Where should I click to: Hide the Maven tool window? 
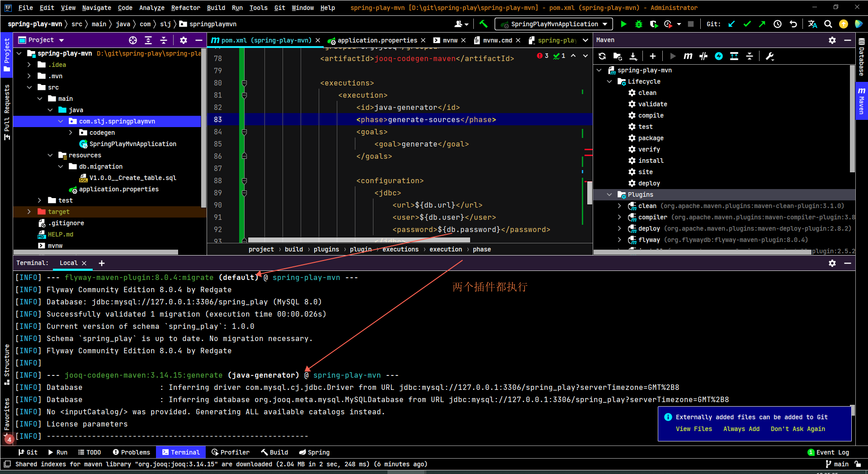[x=847, y=40]
